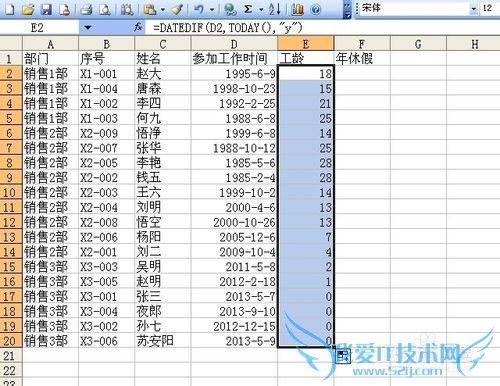Select the name cell 夜郎
The height and width of the screenshot is (386, 500).
click(x=163, y=311)
